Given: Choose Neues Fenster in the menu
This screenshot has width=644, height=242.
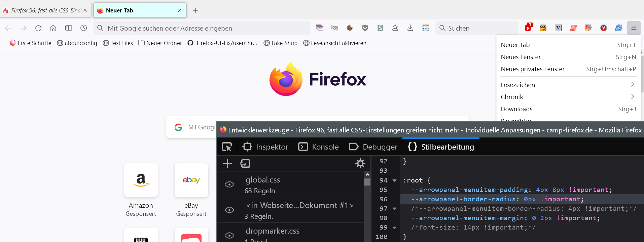Looking at the screenshot, I should 568,57.
